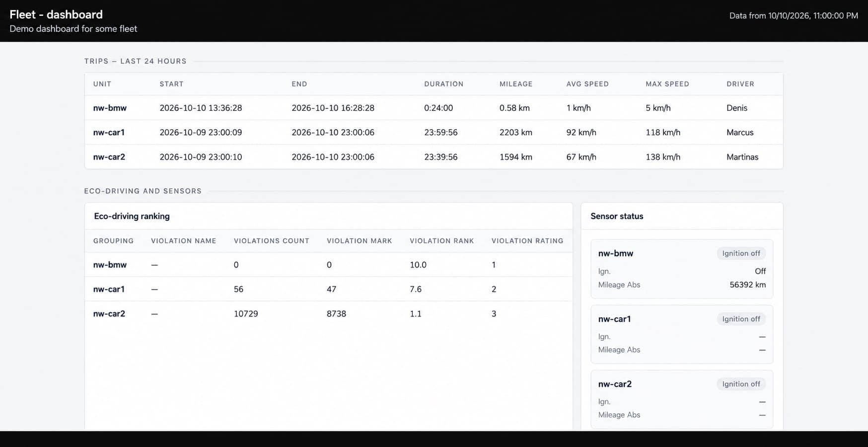Click mileage value '1594 km'
868x447 pixels.
click(x=516, y=157)
